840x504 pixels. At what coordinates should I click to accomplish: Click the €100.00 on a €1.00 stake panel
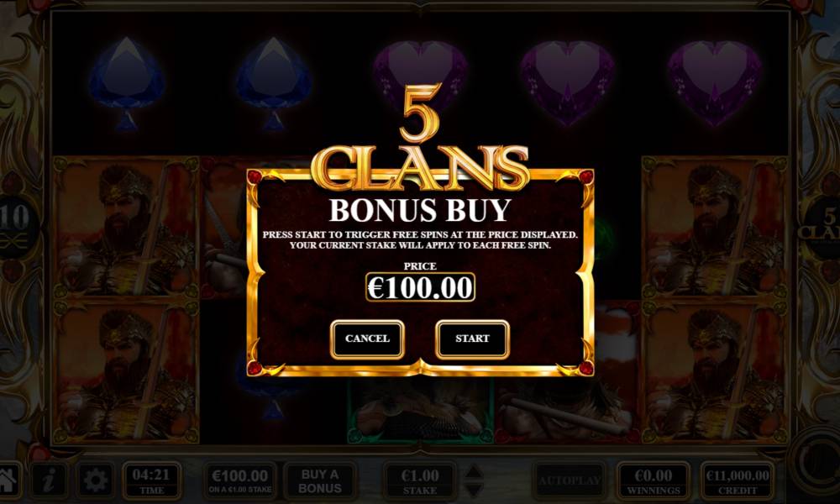pyautogui.click(x=239, y=481)
